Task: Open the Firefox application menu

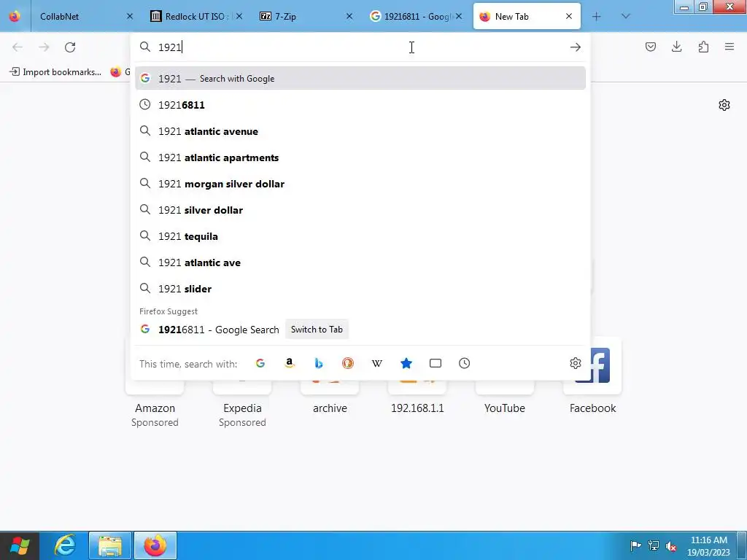Action: click(x=729, y=47)
